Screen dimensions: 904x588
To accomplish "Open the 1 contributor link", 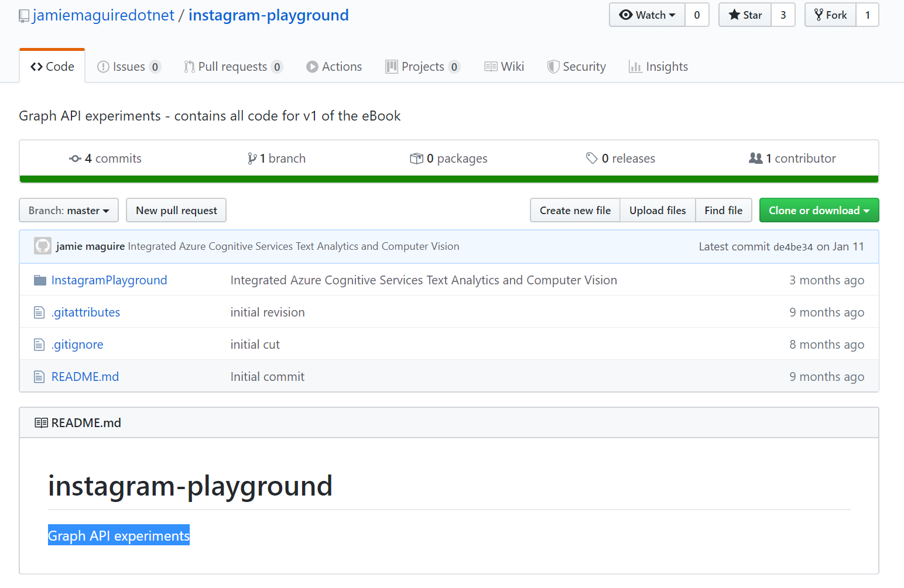I will [x=792, y=159].
